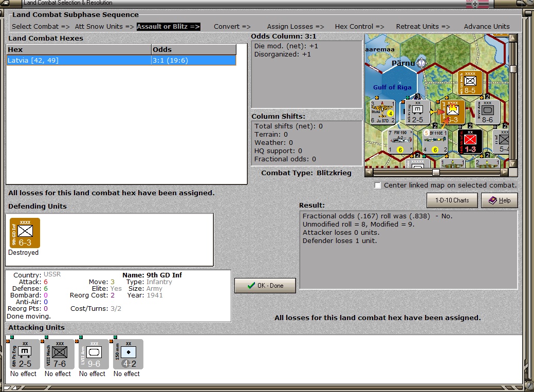534x392 pixels.
Task: Open Help
Action: 499,200
